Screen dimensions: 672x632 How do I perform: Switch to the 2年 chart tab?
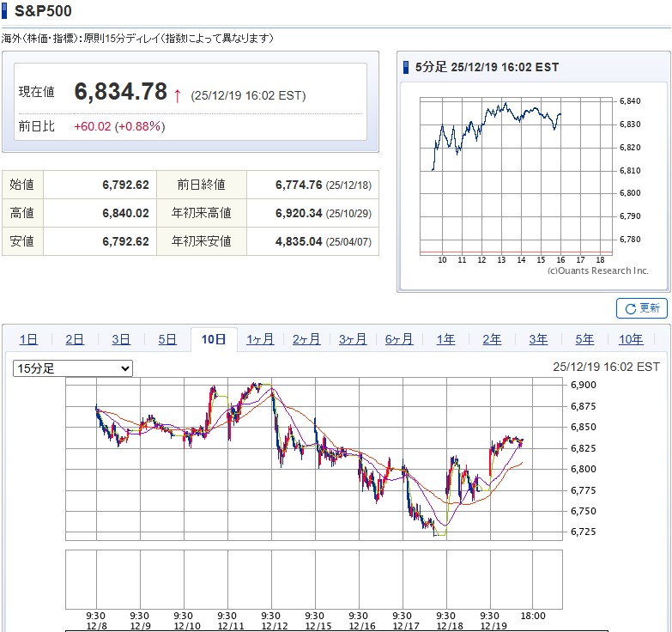coord(492,339)
